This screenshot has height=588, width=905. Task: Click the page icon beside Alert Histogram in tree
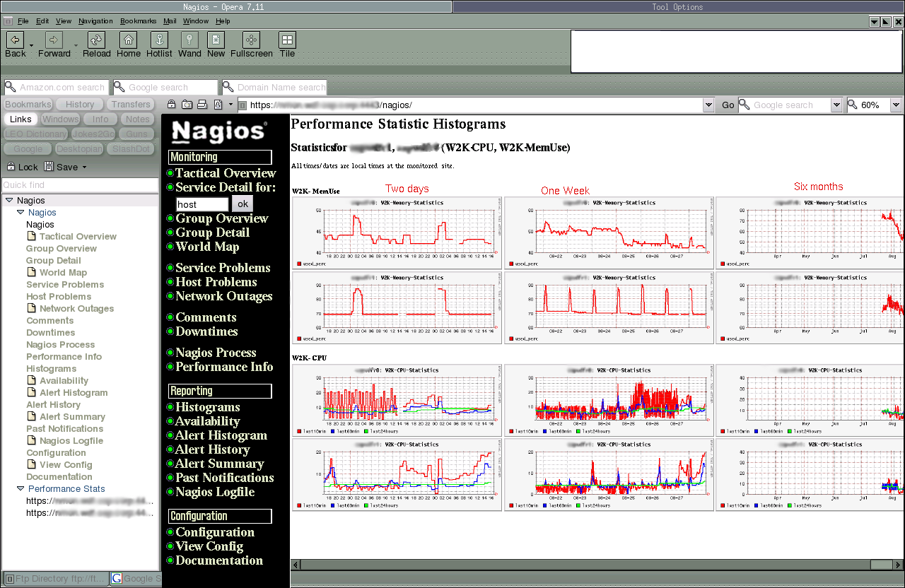point(31,392)
